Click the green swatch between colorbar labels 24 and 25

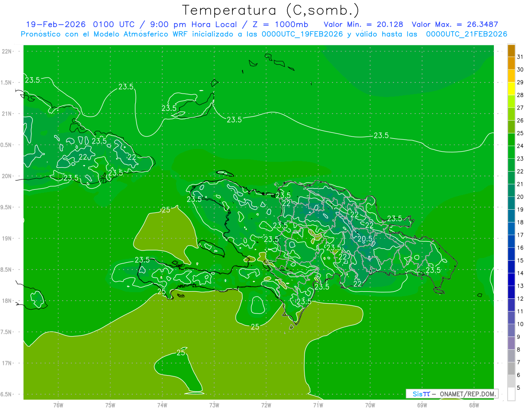(x=511, y=140)
